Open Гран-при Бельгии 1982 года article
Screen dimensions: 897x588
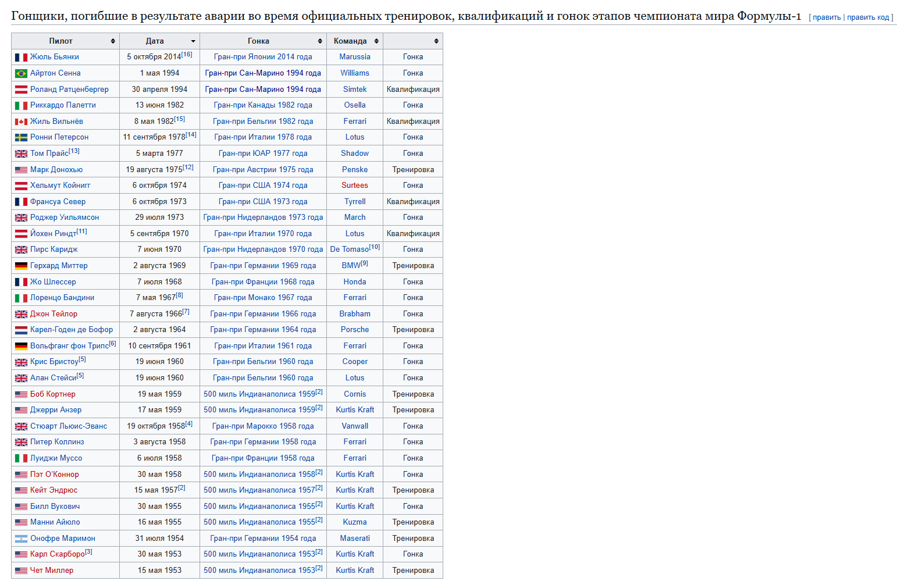(x=263, y=122)
